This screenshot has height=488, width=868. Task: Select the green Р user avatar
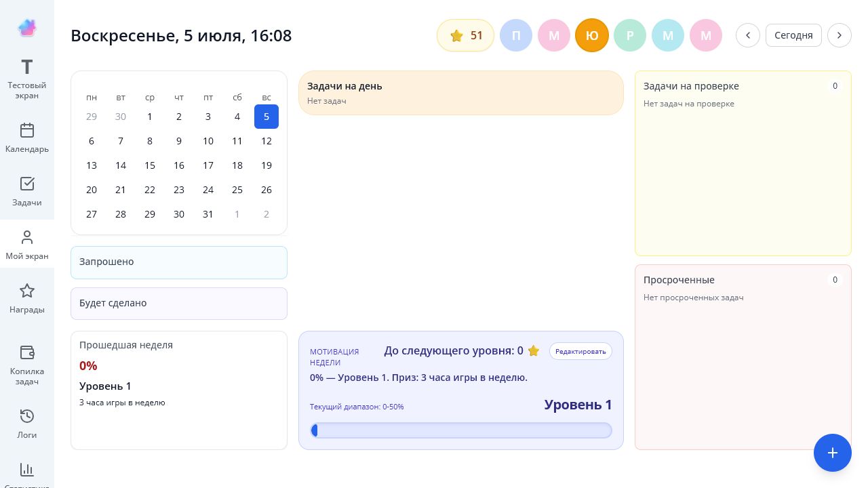(x=630, y=35)
